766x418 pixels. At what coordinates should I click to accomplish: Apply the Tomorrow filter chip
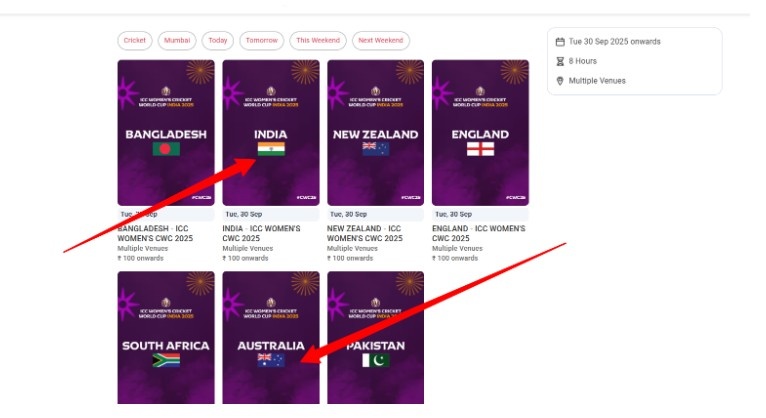click(x=262, y=41)
